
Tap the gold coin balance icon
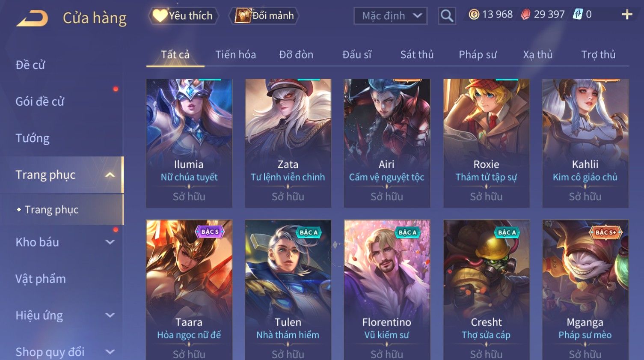pos(474,15)
